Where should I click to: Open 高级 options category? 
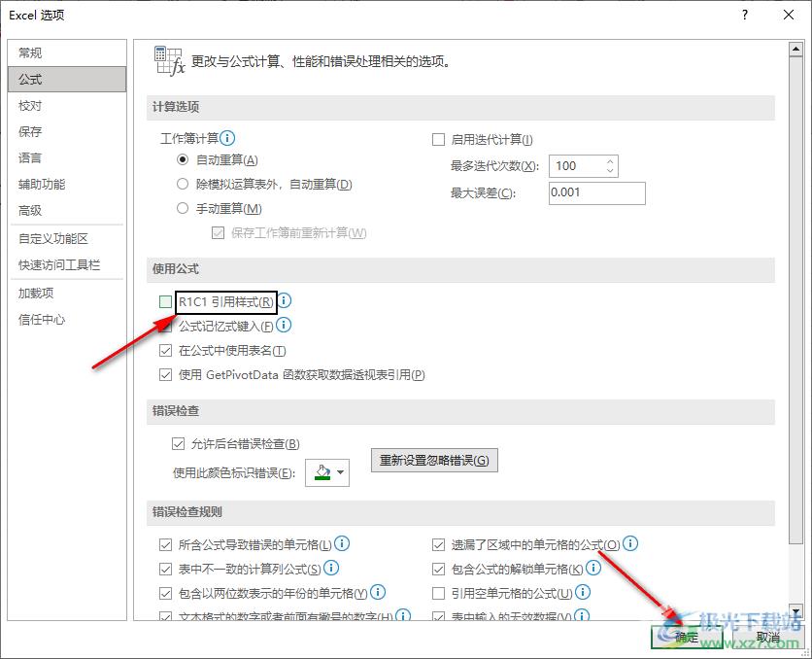67,210
